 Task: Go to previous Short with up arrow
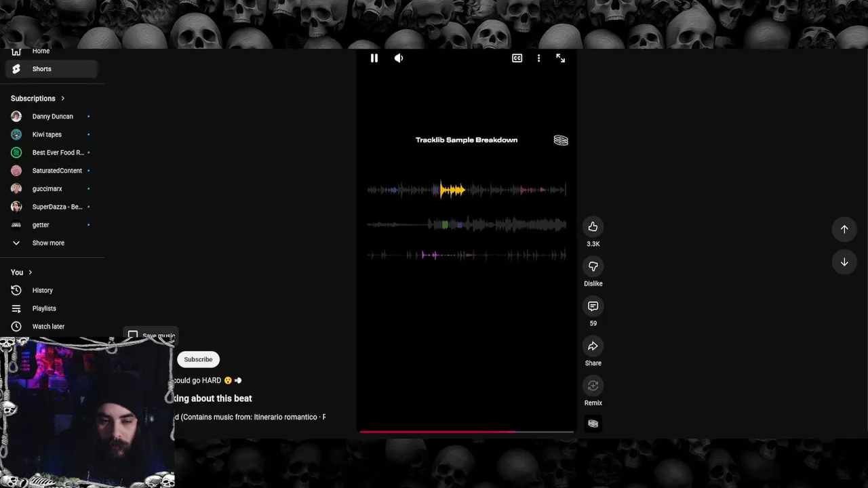pos(844,229)
